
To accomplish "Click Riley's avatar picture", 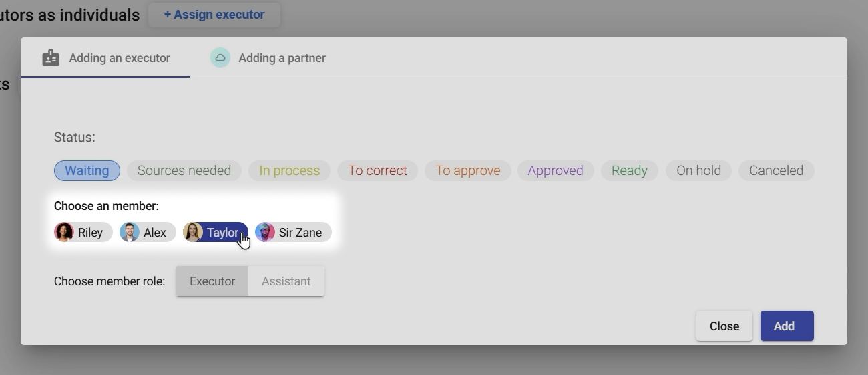I will [64, 232].
